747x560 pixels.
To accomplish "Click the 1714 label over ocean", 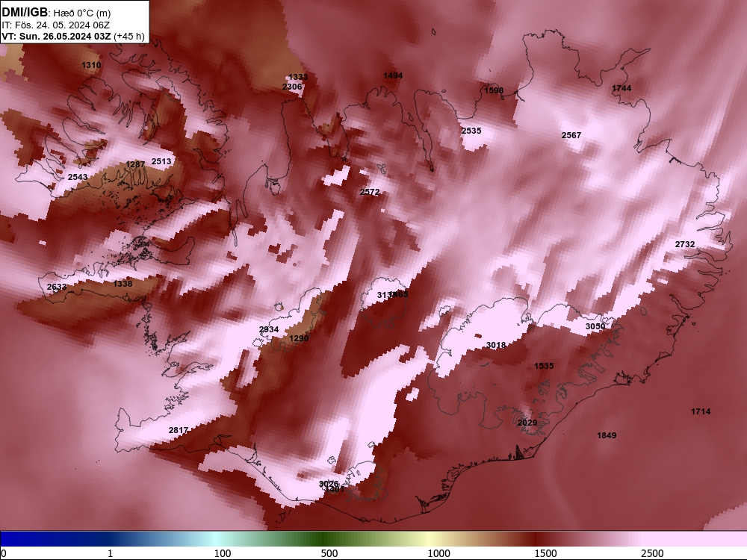I will point(701,411).
